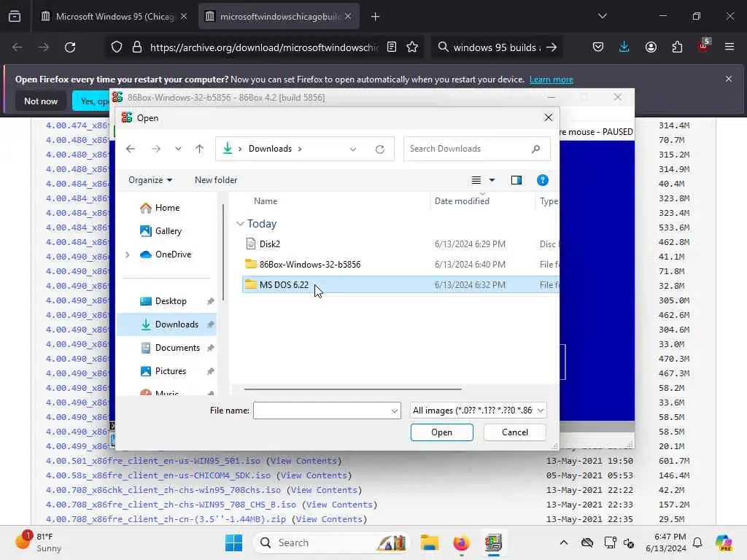This screenshot has height=560, width=747.
Task: Open recent locations chevron in Open dialog
Action: (178, 149)
